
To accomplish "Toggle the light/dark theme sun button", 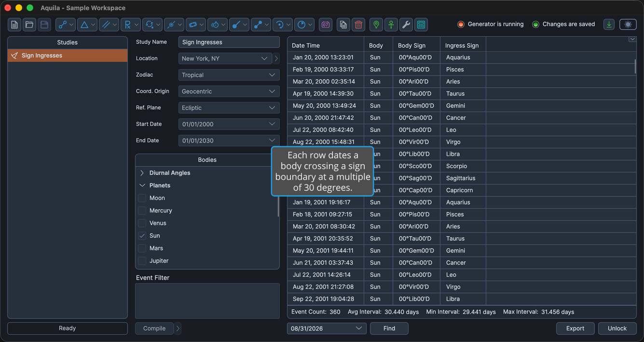I will click(x=628, y=25).
